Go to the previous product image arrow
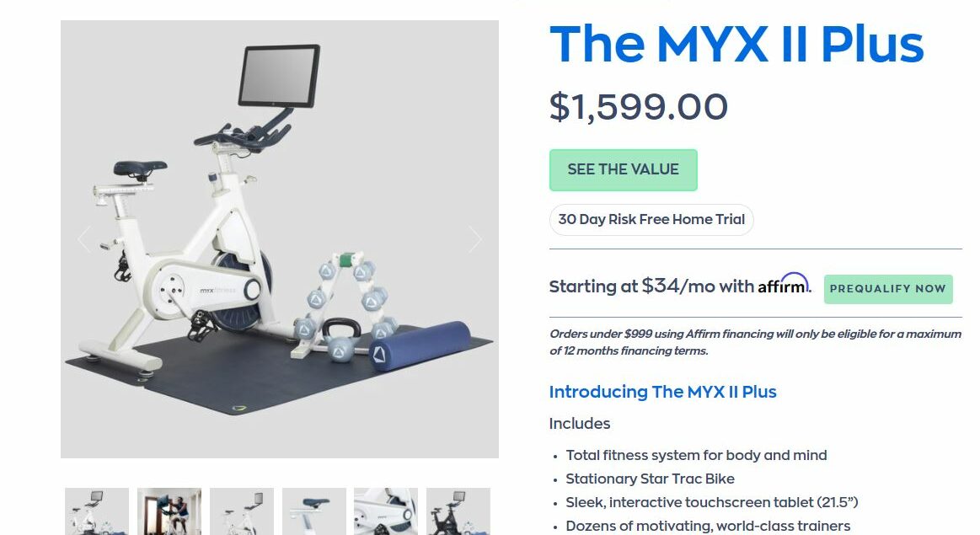Screen dimensions: 980x535 click(x=84, y=238)
